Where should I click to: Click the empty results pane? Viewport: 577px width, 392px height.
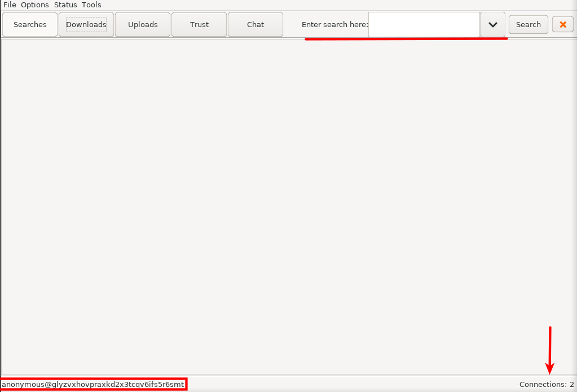288,206
